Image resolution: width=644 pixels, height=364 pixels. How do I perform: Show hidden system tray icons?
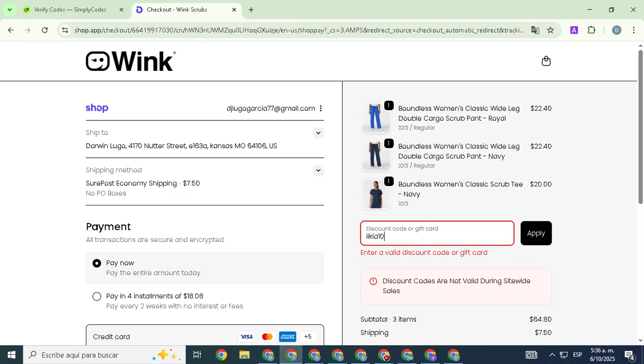click(x=552, y=355)
